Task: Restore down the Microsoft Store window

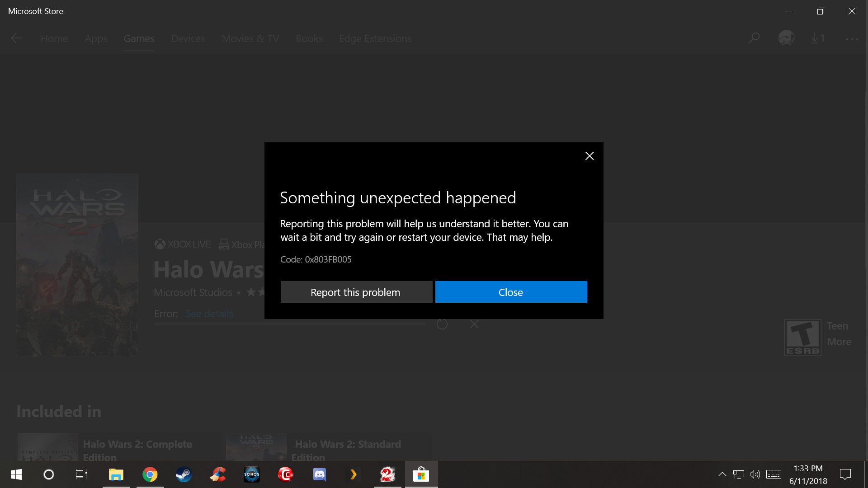Action: 821,11
